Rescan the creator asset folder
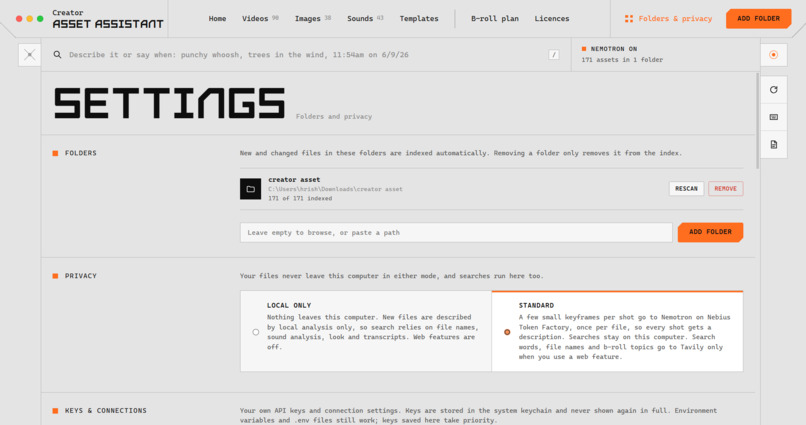The image size is (806, 425). tap(686, 189)
